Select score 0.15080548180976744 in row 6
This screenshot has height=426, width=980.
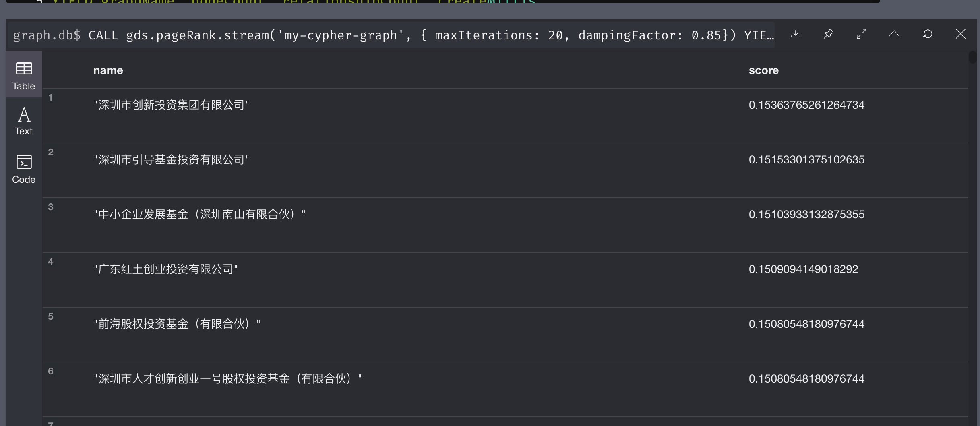click(x=806, y=379)
